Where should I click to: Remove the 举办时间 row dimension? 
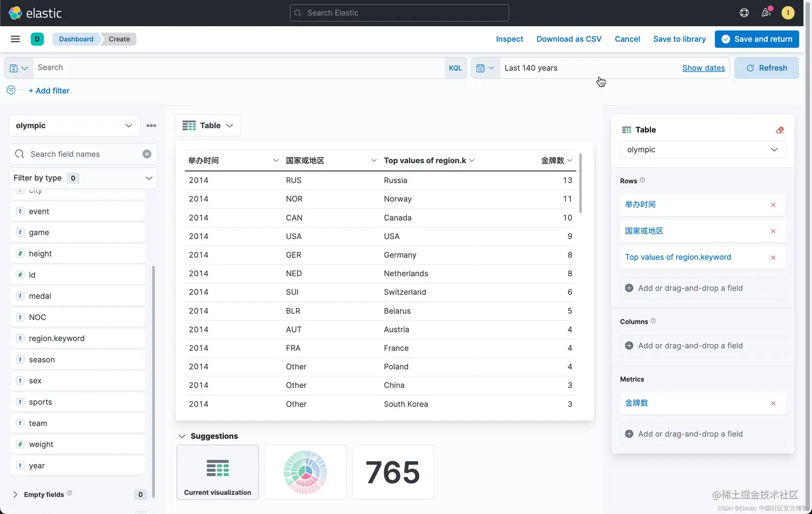pos(773,205)
